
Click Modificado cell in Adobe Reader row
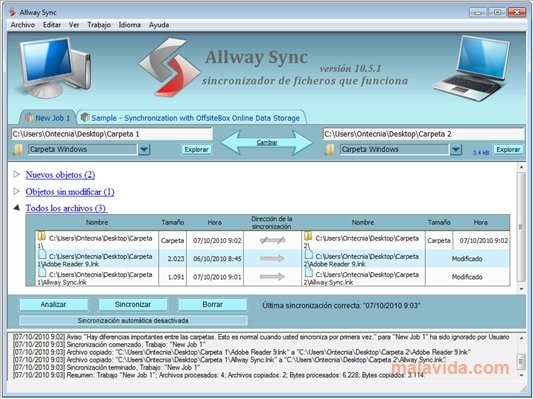pyautogui.click(x=467, y=259)
